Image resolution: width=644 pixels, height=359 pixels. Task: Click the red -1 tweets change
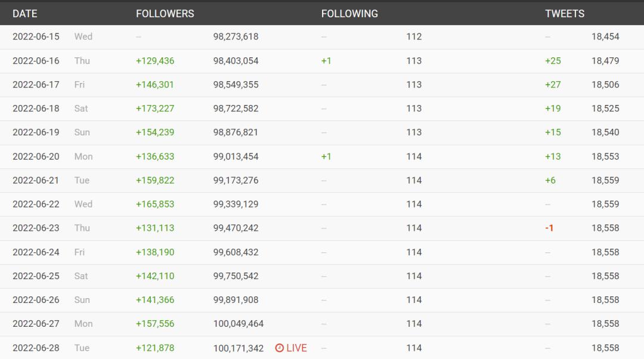[x=549, y=228]
